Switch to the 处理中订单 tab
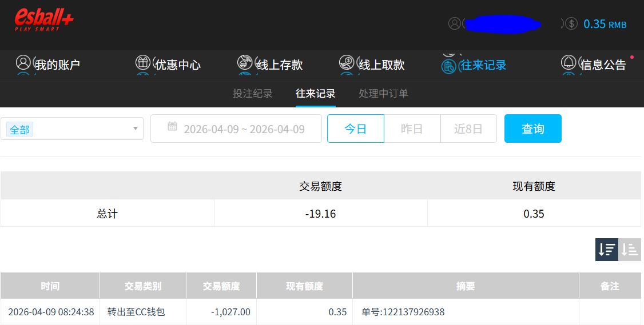The image size is (644, 325). (383, 94)
